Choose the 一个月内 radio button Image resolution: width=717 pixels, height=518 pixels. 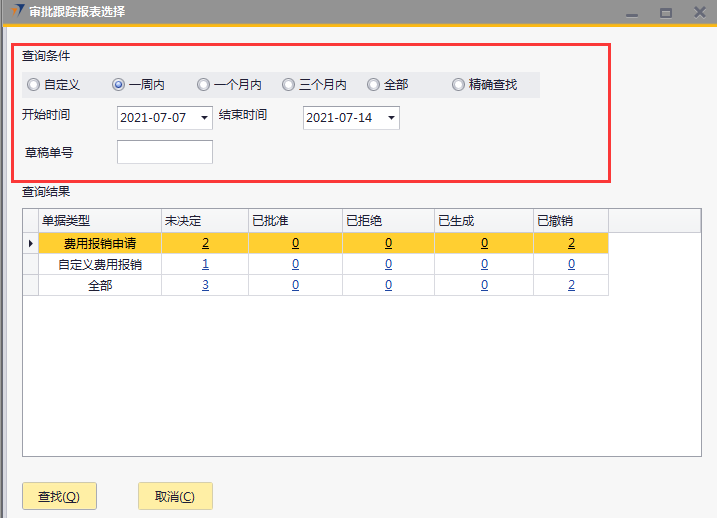(x=204, y=85)
